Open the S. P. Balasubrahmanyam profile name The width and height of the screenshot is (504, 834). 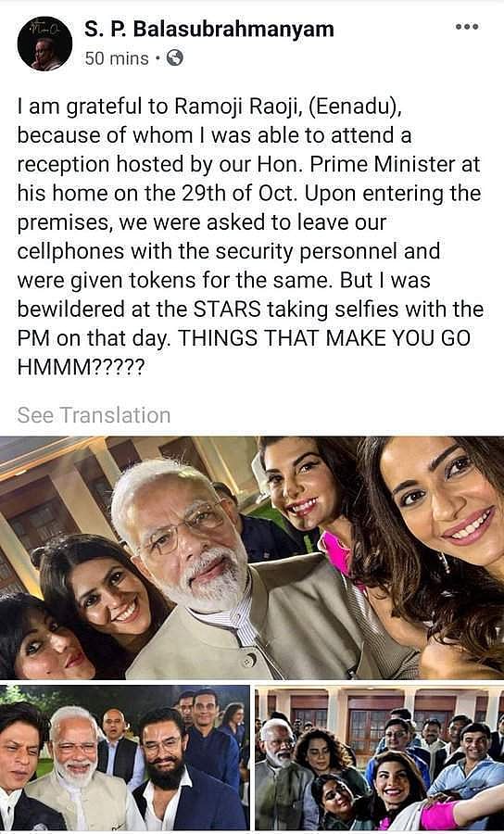click(209, 30)
